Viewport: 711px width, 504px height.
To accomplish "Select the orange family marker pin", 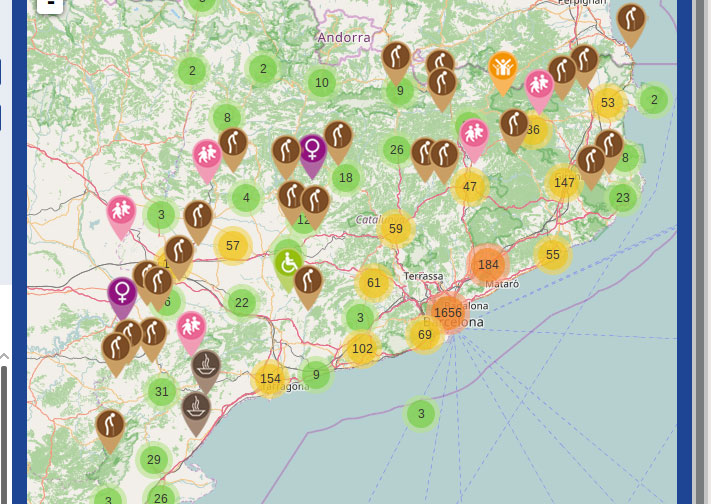I will (x=503, y=69).
